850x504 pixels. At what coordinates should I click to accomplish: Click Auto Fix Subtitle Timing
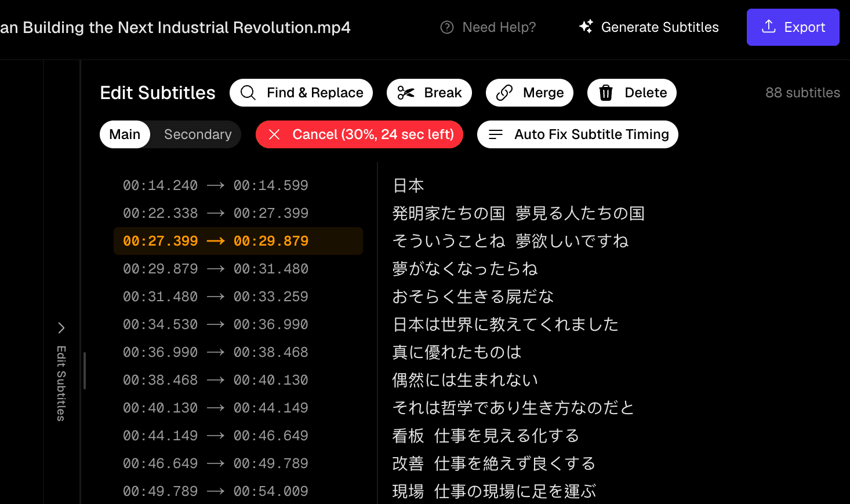pyautogui.click(x=577, y=134)
